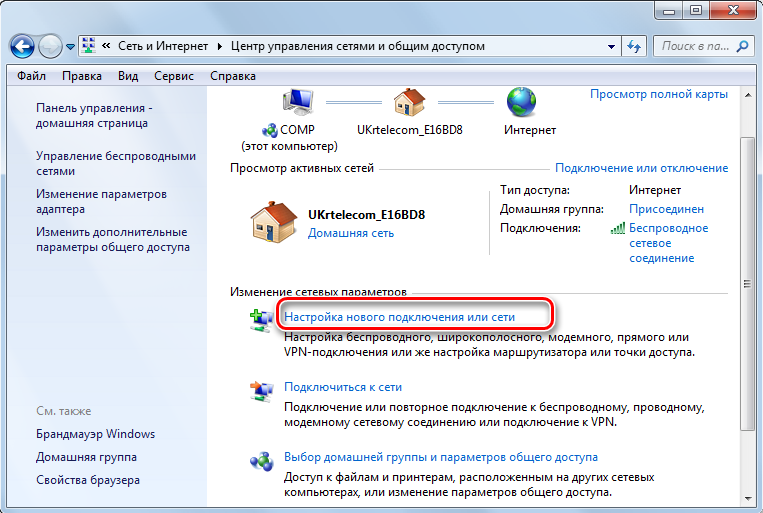Open 'Панель управления - домашняя страница' link

coord(94,115)
